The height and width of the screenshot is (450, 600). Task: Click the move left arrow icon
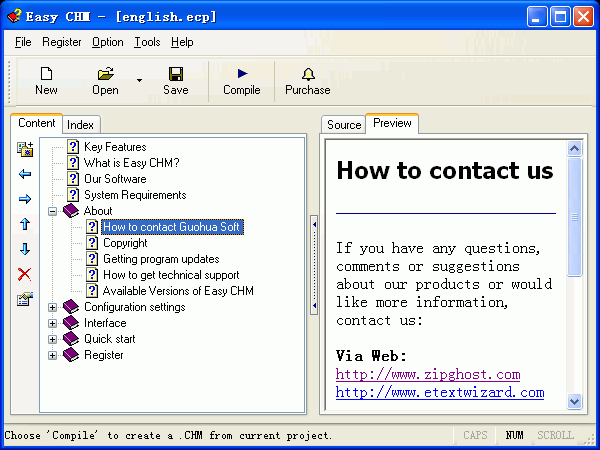tap(25, 174)
